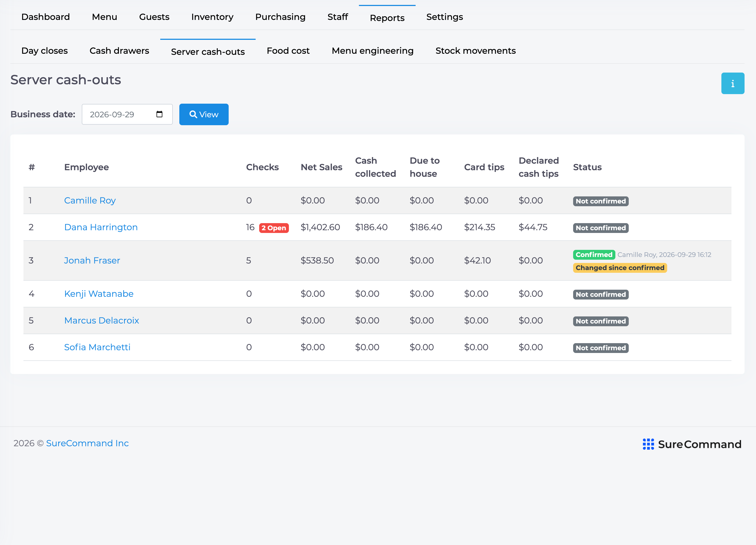Switch to Day closes report
The height and width of the screenshot is (545, 756).
pos(44,51)
